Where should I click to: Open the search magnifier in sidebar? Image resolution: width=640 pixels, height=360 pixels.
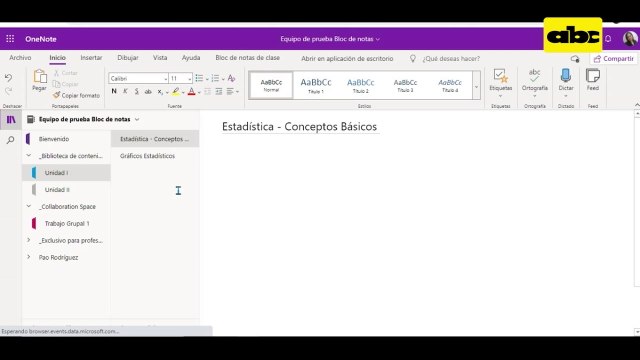point(11,140)
